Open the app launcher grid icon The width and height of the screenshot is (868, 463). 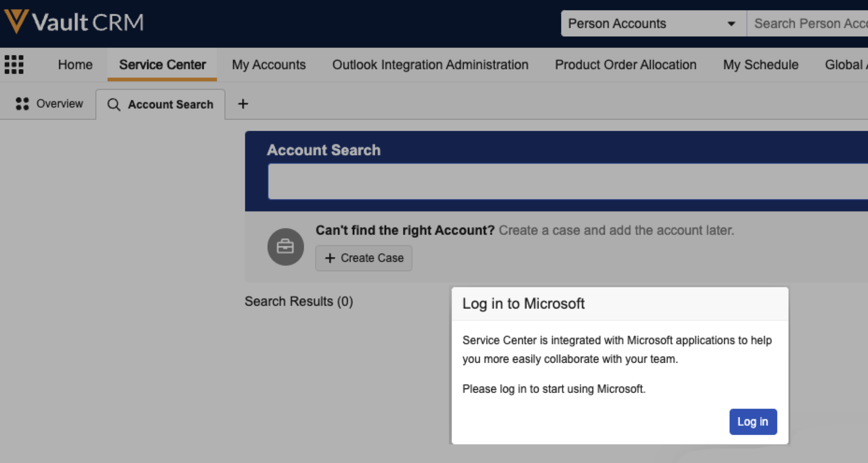coord(14,65)
